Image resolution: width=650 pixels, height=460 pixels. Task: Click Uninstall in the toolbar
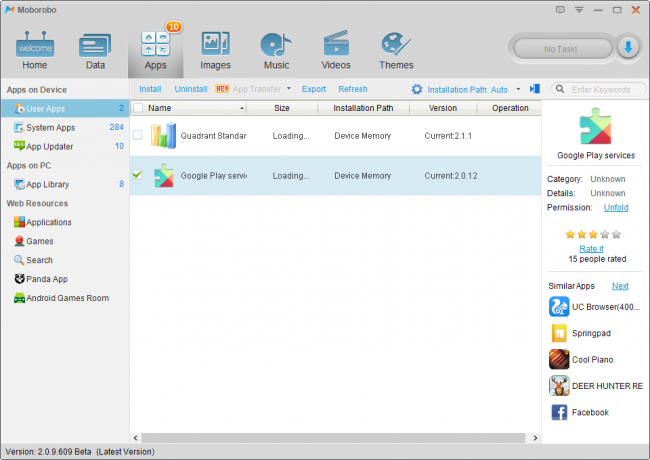[x=191, y=89]
